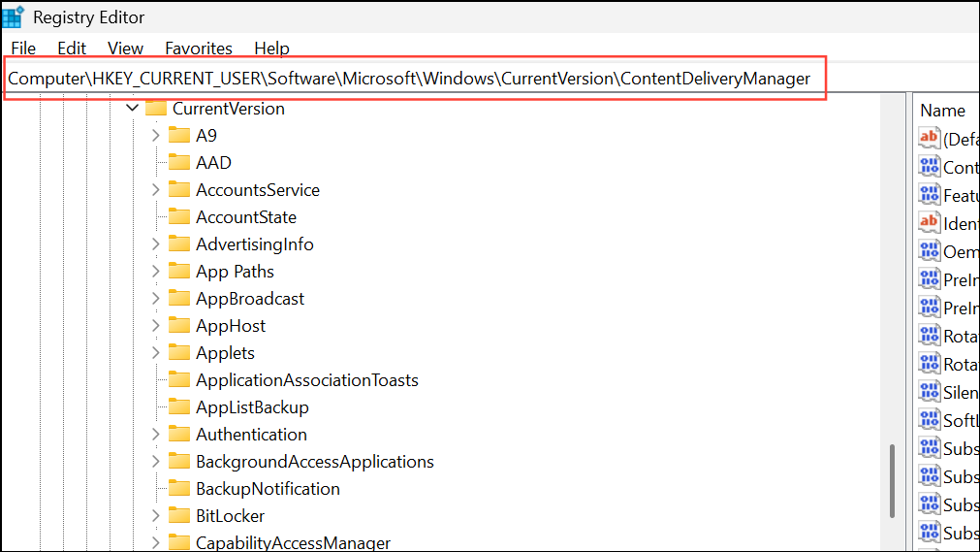Click the CurrentVersion folder icon
This screenshot has height=552, width=980.
pyautogui.click(x=156, y=109)
